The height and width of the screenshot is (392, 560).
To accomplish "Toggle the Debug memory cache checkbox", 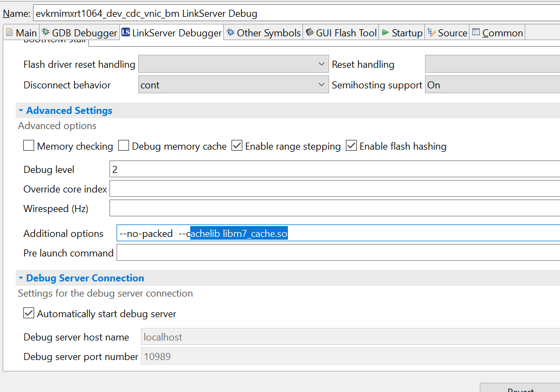I will tap(124, 146).
